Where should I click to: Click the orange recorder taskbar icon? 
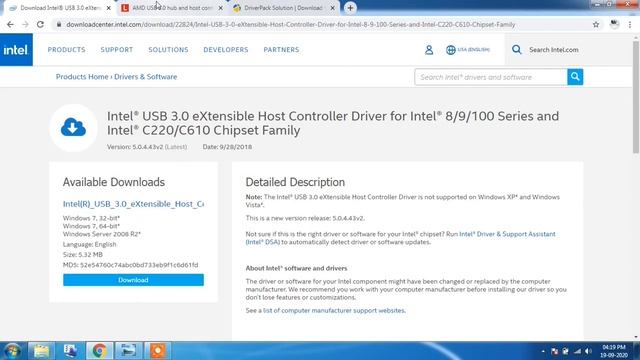pos(158,351)
